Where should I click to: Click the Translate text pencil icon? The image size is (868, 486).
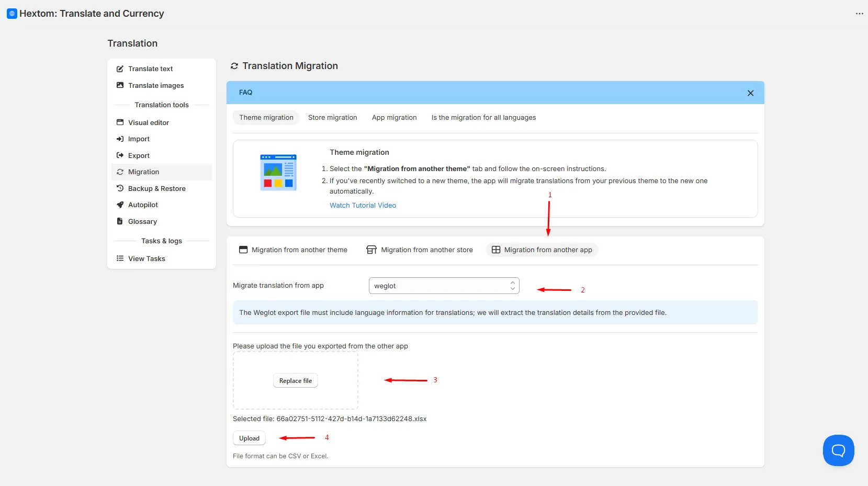120,69
